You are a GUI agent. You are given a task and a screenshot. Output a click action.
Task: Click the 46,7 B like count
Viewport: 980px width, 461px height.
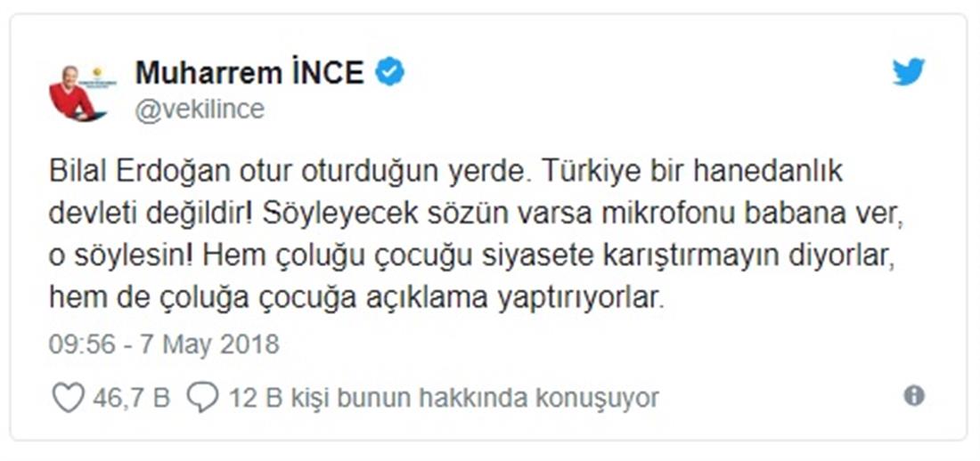(130, 398)
